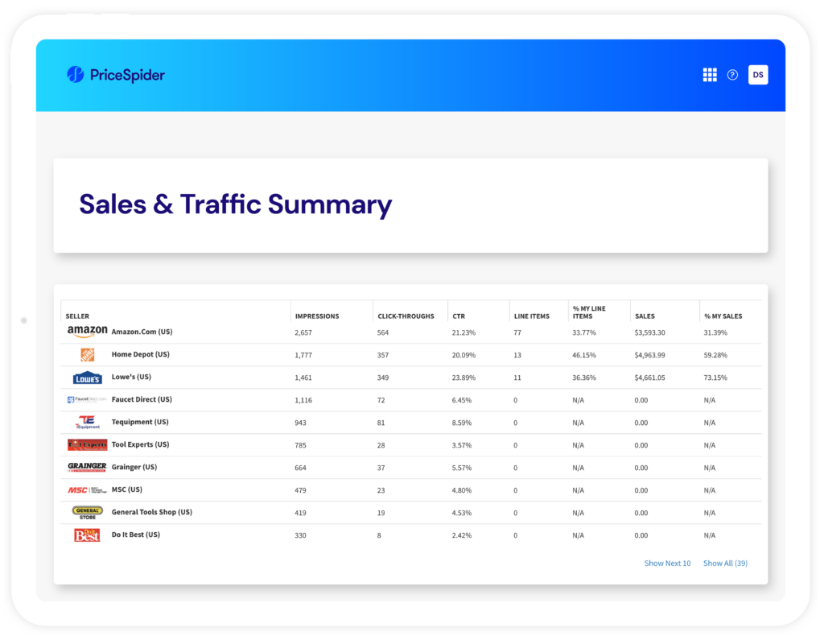Click Tool Experts' 785 impressions value
Viewport: 824px width, 644px height.
coord(300,446)
